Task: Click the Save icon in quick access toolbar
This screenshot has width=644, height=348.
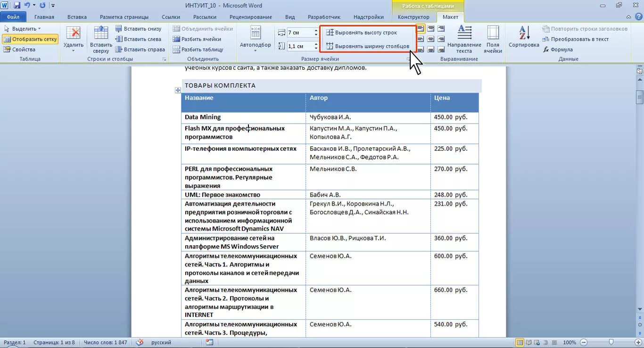Action: 17,5
